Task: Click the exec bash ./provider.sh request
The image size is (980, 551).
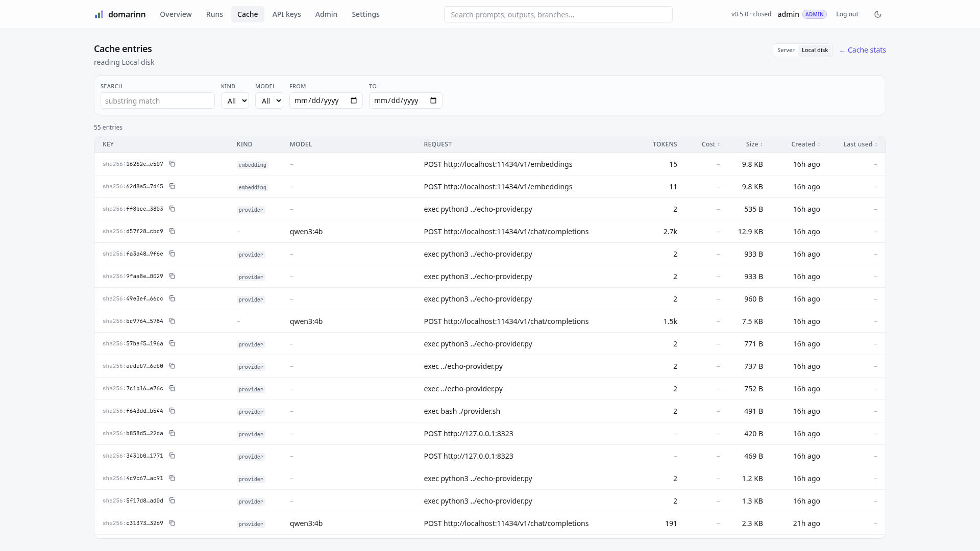Action: tap(462, 411)
